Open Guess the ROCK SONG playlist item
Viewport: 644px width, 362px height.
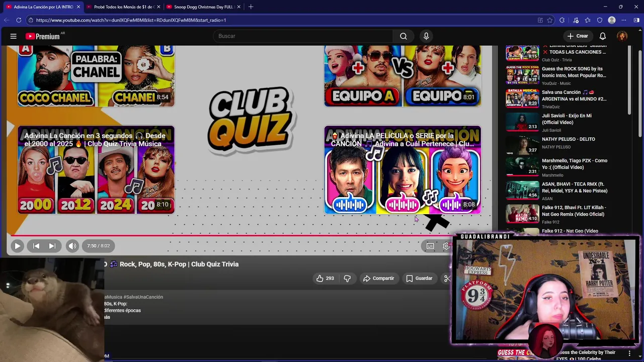click(x=556, y=75)
